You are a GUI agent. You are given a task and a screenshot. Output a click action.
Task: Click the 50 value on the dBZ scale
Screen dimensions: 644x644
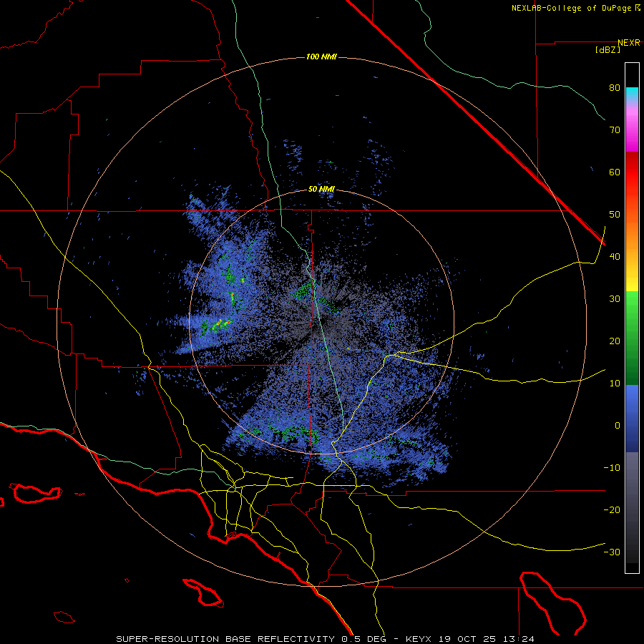[615, 215]
